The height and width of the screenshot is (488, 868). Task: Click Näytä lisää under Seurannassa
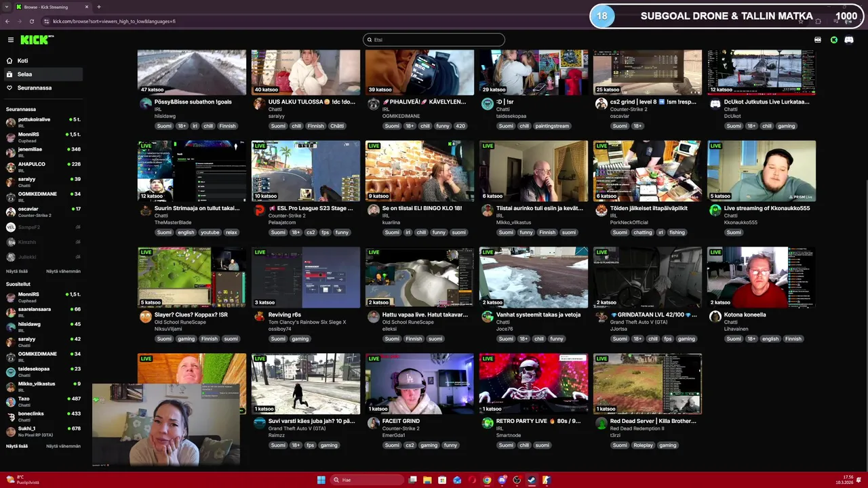(17, 271)
